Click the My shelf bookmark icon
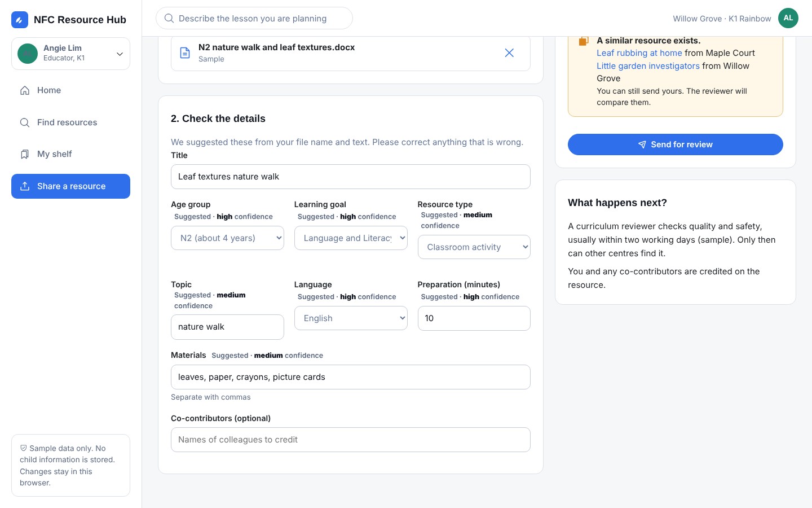This screenshot has width=812, height=508. 25,154
